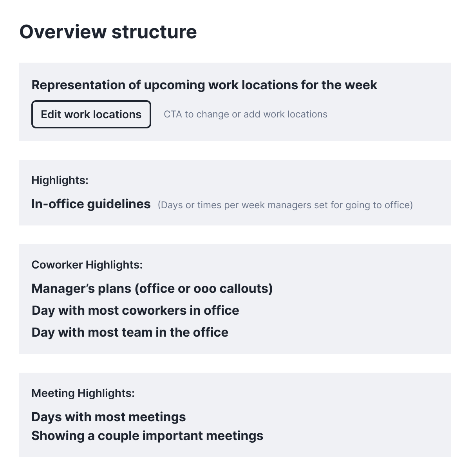Click the Highlights: section label
Screen dimensions: 470x476
[60, 180]
